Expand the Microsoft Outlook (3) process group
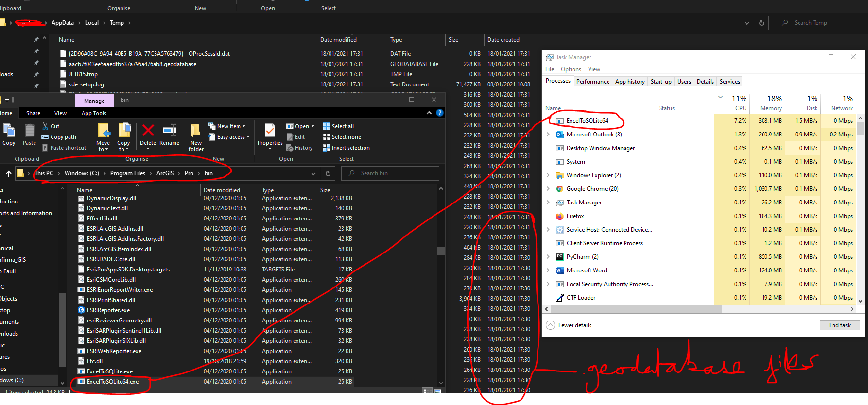The width and height of the screenshot is (868, 405). [x=549, y=135]
